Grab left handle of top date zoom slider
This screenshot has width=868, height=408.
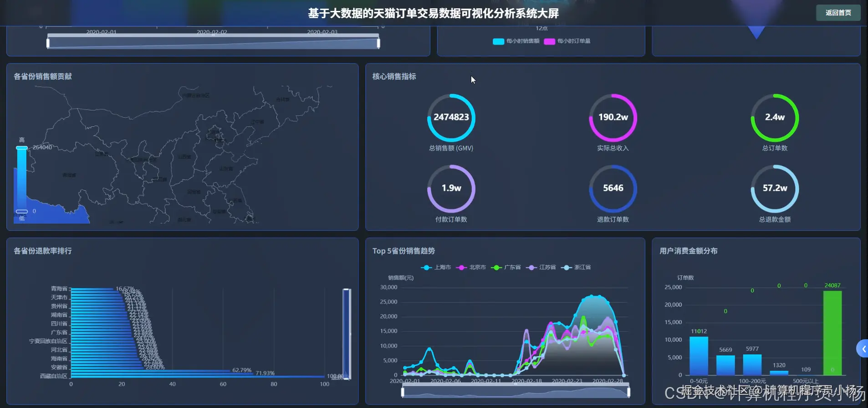pyautogui.click(x=48, y=43)
